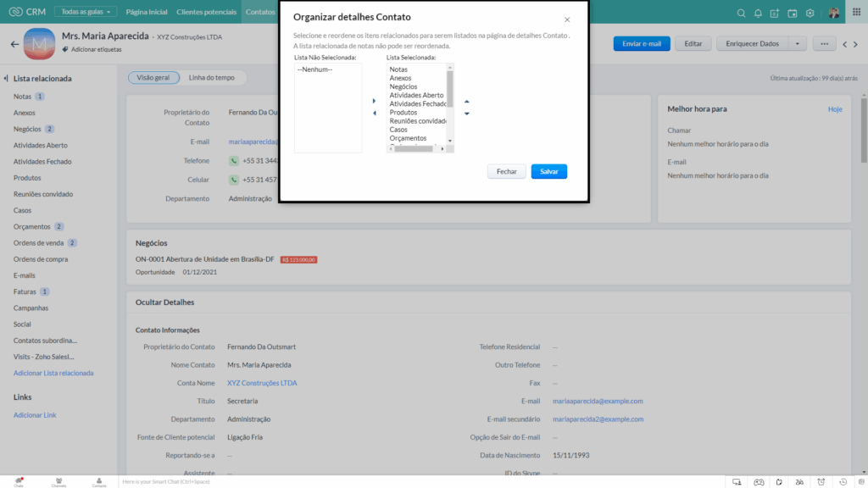The height and width of the screenshot is (488, 868).
Task: Open the Todas as guias dropdown
Action: tap(86, 12)
